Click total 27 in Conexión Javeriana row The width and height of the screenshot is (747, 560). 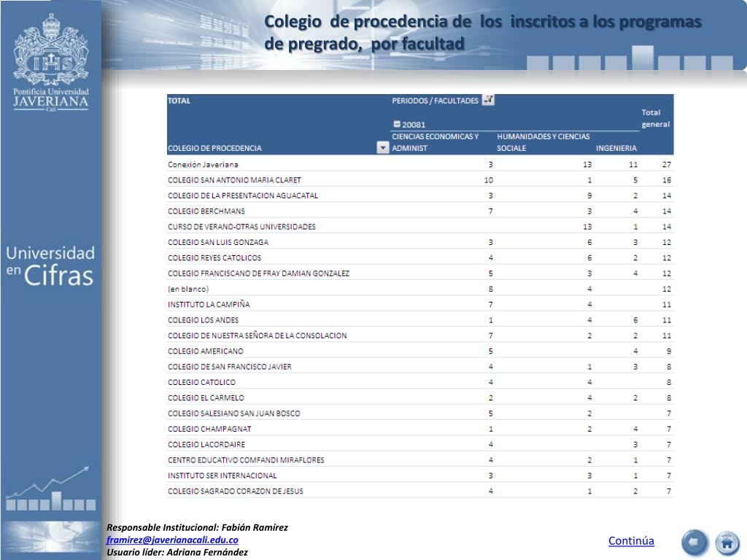(x=667, y=164)
